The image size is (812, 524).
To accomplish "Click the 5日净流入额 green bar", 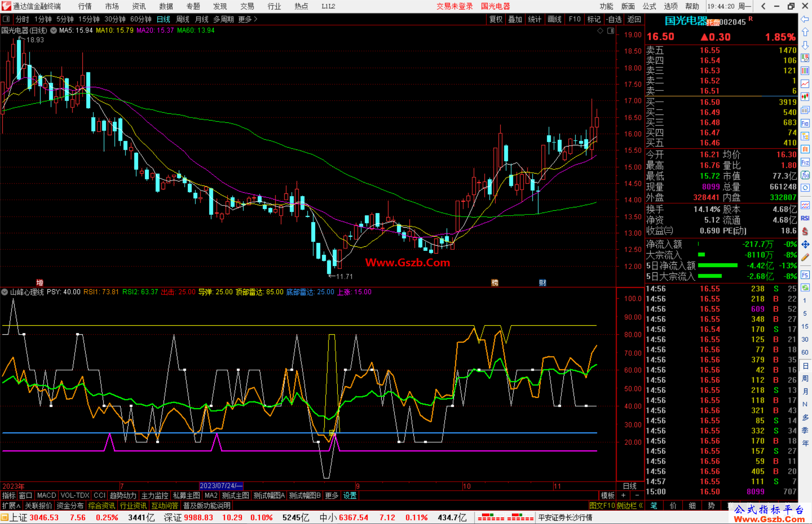I will 718,265.
